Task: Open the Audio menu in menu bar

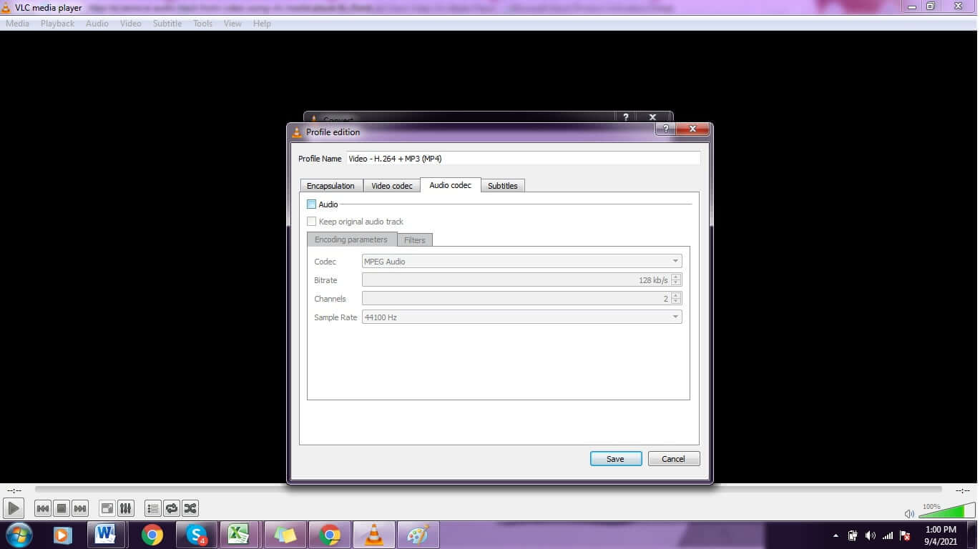Action: 97,24
